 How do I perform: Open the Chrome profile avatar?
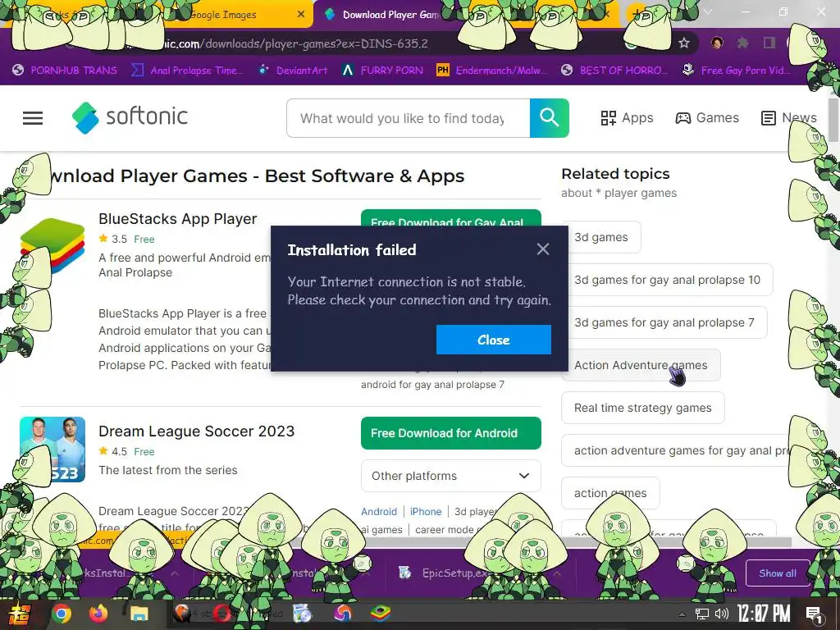(717, 43)
